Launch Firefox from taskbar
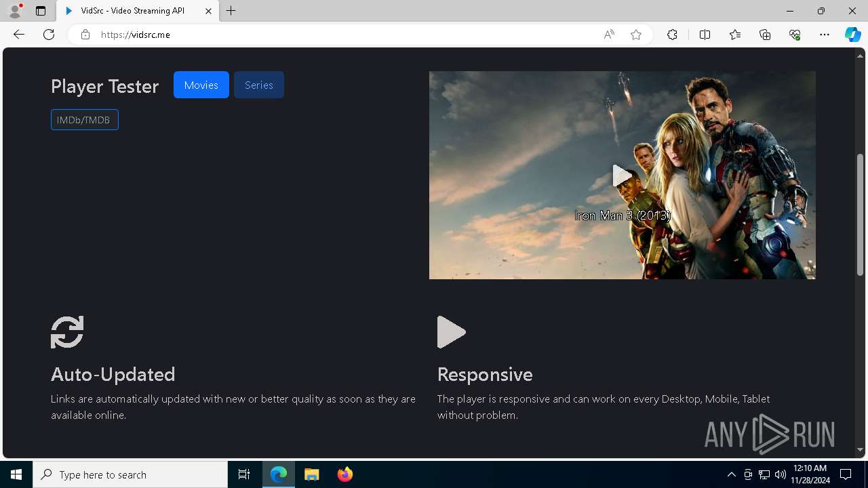Screen dimensions: 868x488 (345, 474)
